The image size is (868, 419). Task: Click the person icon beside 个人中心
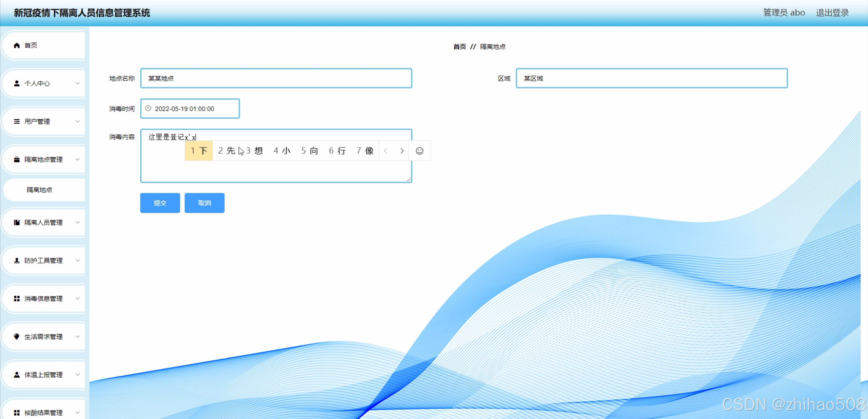[17, 83]
